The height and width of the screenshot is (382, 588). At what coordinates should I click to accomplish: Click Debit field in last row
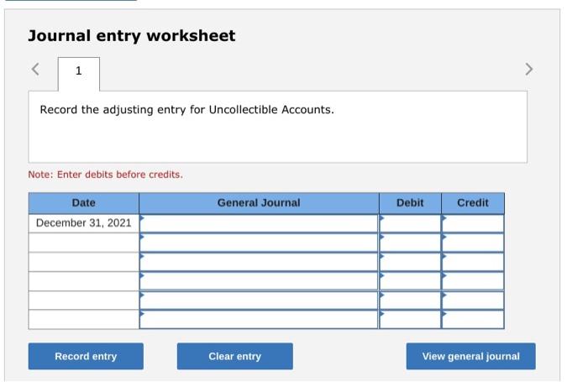(x=410, y=319)
